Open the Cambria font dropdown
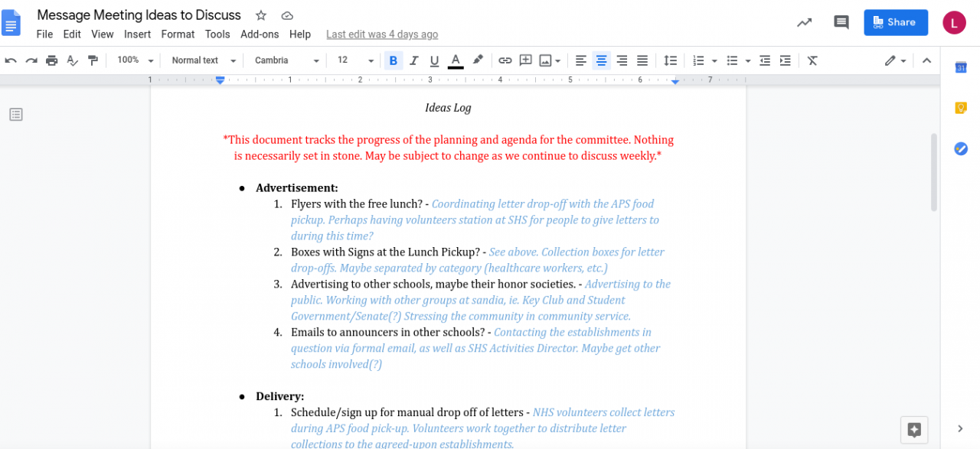 coord(287,60)
